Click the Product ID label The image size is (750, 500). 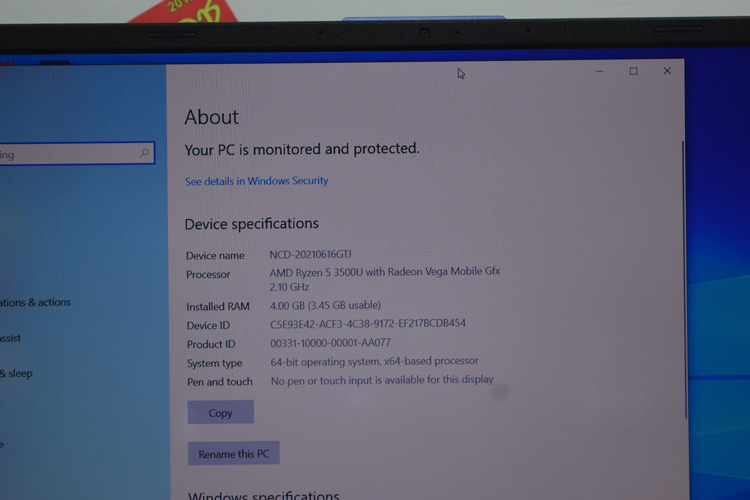211,344
